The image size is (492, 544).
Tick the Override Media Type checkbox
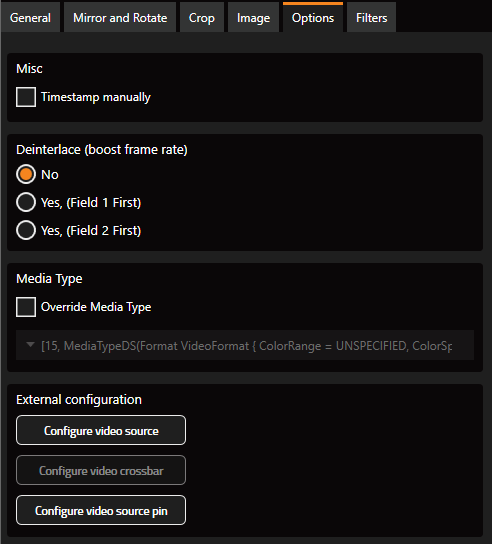[26, 307]
